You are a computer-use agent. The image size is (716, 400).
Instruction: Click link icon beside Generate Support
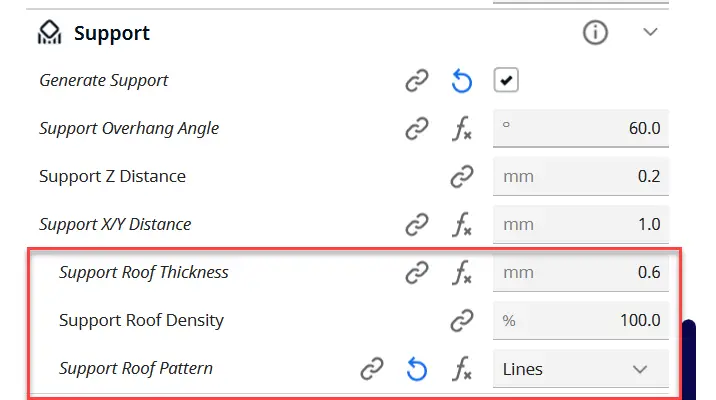(x=417, y=80)
